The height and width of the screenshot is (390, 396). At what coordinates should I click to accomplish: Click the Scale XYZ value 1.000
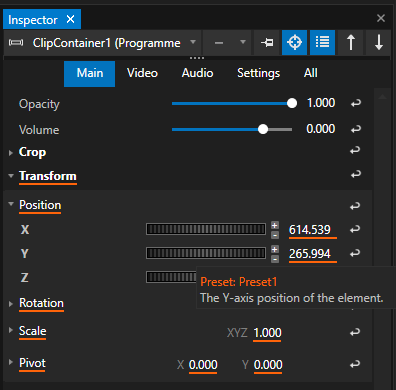(267, 333)
